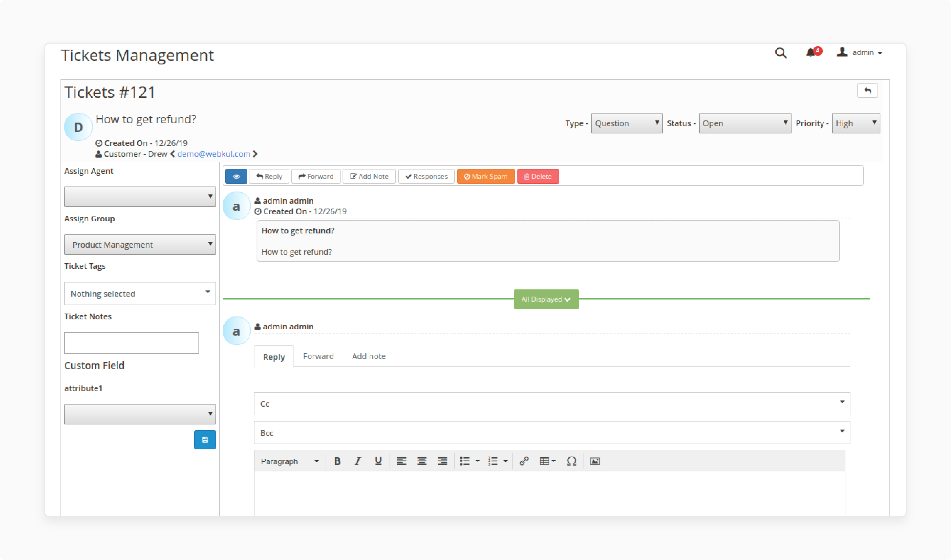Open Ticket Tags dropdown Nothing selected
951x560 pixels.
(x=140, y=293)
